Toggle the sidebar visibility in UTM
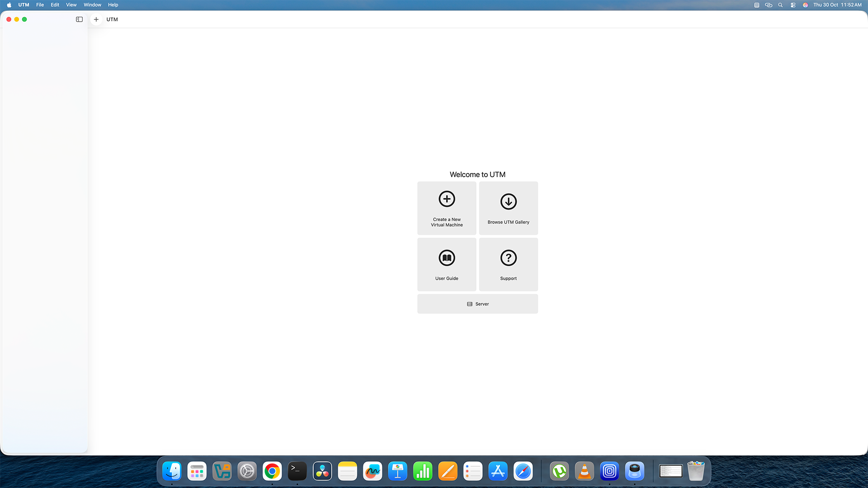The height and width of the screenshot is (488, 868). [79, 19]
